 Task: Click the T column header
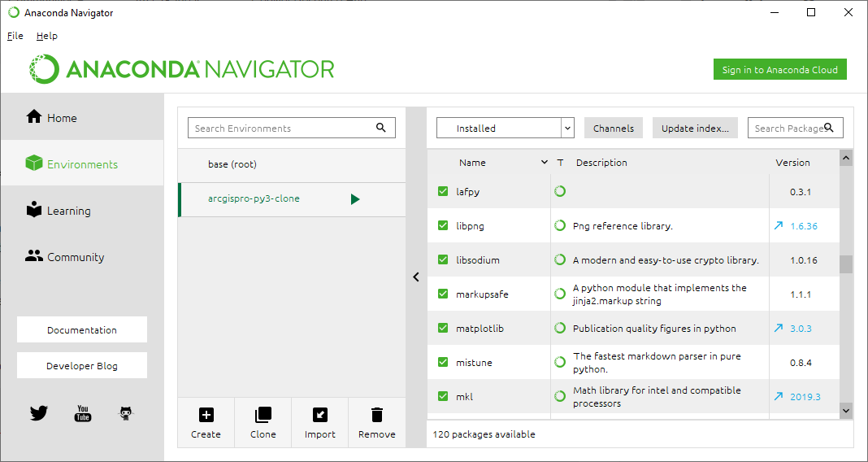tap(560, 163)
